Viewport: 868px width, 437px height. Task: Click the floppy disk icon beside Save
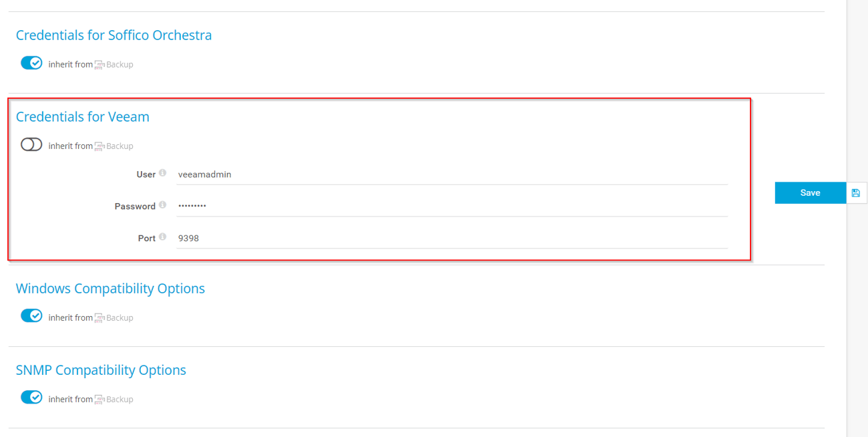tap(855, 192)
